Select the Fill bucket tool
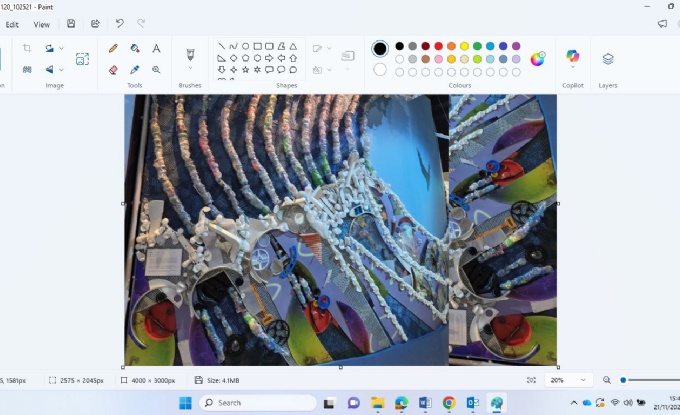Image resolution: width=680 pixels, height=415 pixels. pos(135,48)
